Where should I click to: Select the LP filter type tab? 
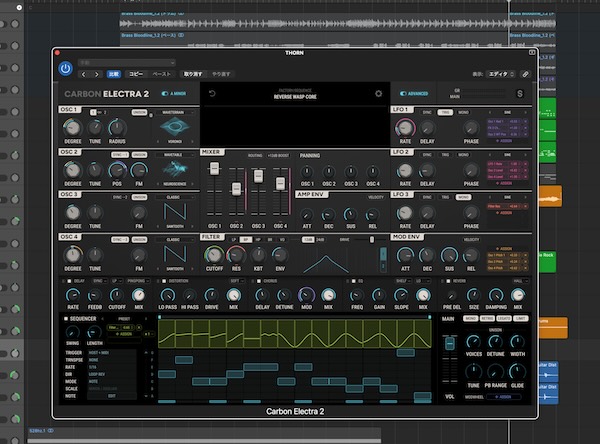click(234, 240)
